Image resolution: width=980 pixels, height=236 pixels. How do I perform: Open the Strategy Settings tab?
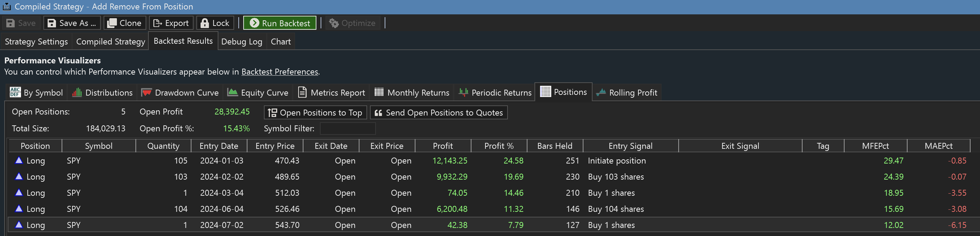point(36,41)
